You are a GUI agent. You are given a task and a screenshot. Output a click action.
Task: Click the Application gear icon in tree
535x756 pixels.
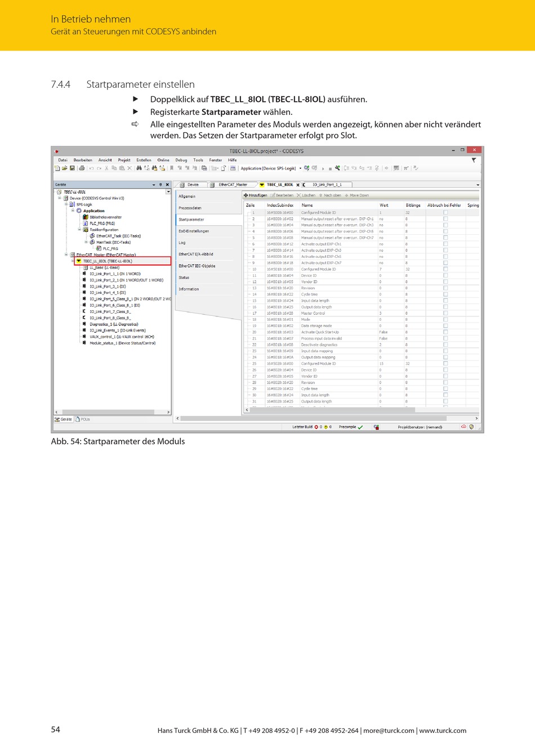[79, 211]
